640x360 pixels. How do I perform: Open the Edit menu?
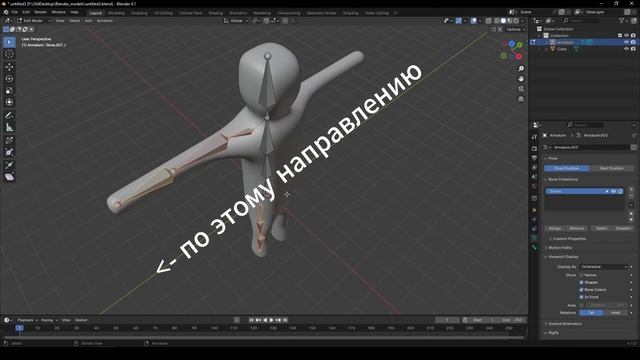26,12
